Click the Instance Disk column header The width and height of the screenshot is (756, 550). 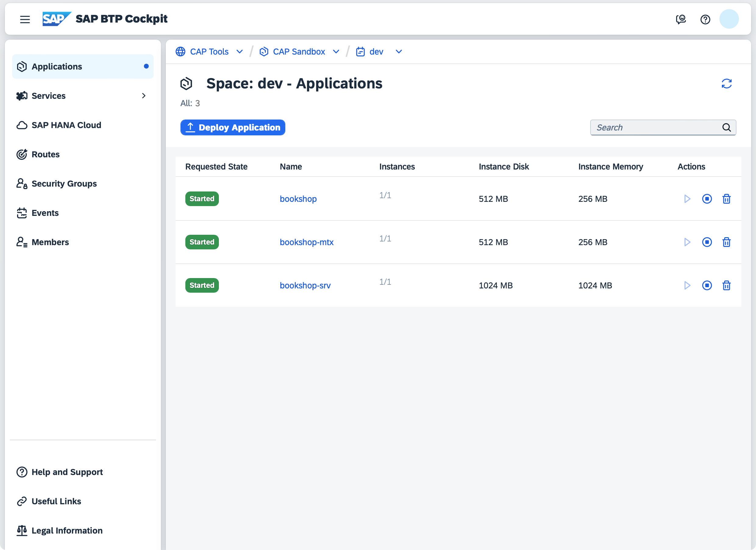pyautogui.click(x=504, y=167)
